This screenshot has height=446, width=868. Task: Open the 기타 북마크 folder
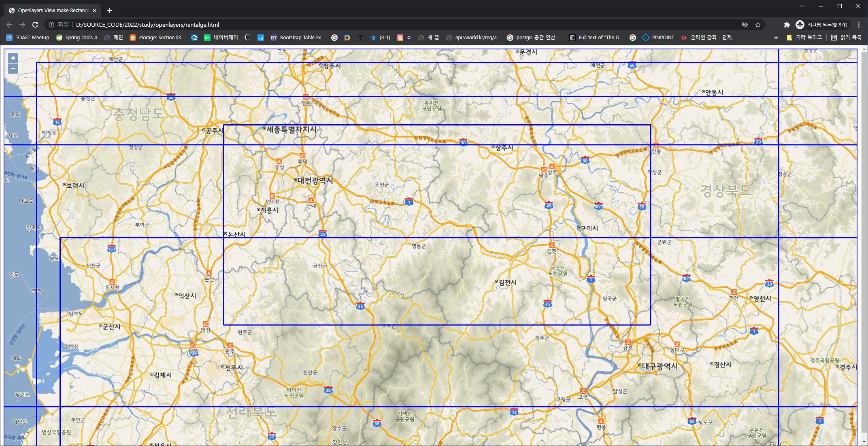(x=804, y=38)
